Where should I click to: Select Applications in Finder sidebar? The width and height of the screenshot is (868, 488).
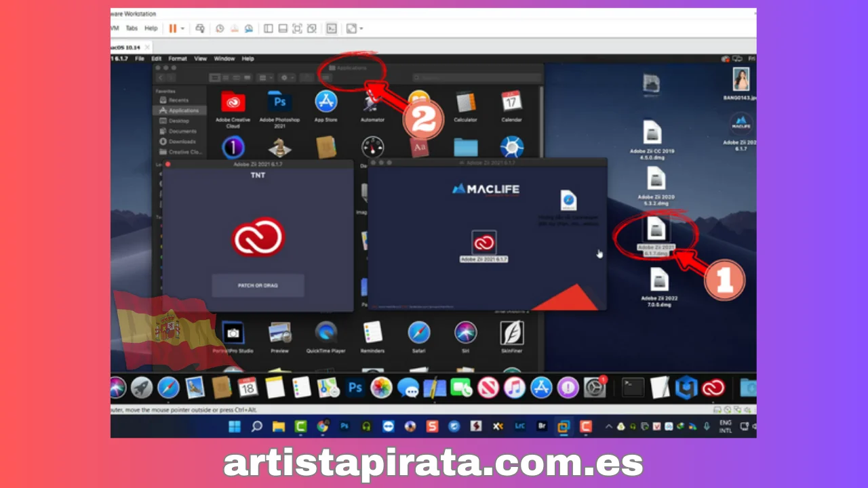(x=179, y=110)
